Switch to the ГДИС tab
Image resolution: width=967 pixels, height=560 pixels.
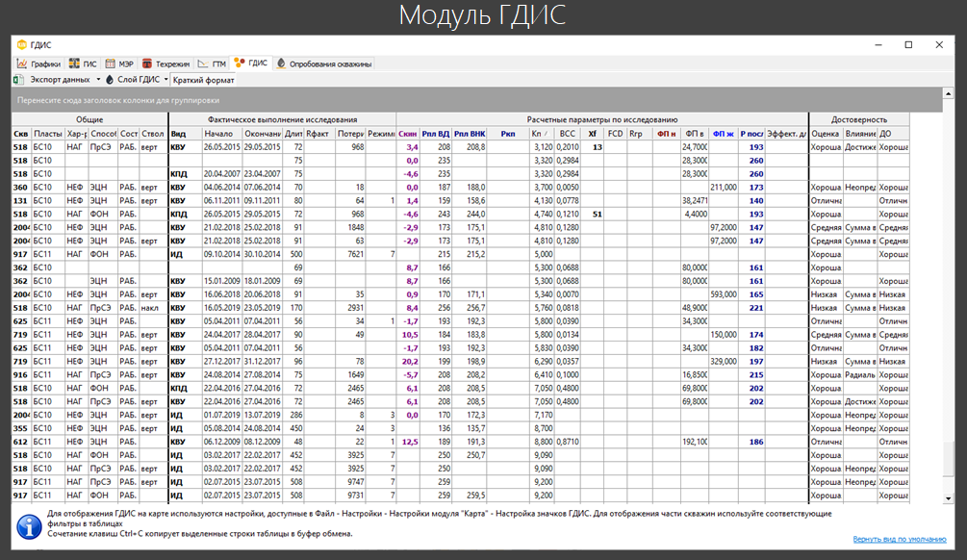(x=251, y=63)
